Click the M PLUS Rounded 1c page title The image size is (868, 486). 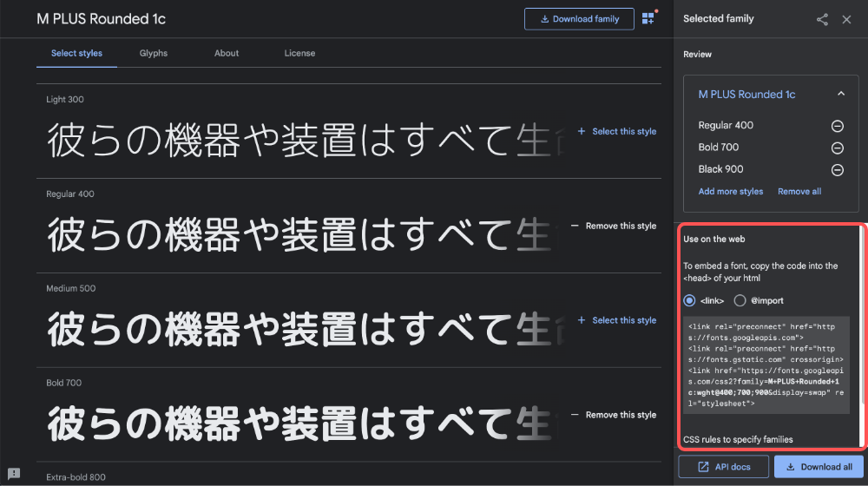[102, 19]
